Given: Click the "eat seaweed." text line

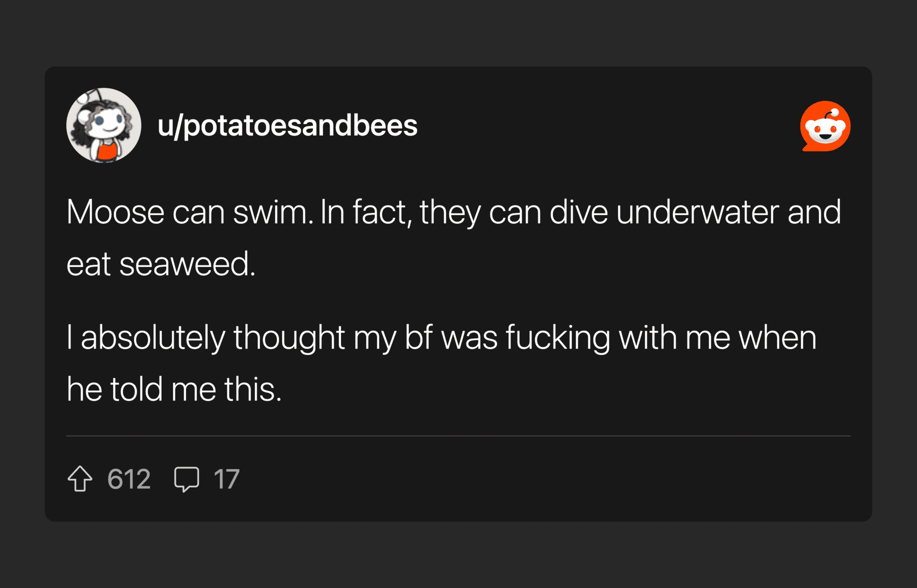Looking at the screenshot, I should pyautogui.click(x=161, y=264).
